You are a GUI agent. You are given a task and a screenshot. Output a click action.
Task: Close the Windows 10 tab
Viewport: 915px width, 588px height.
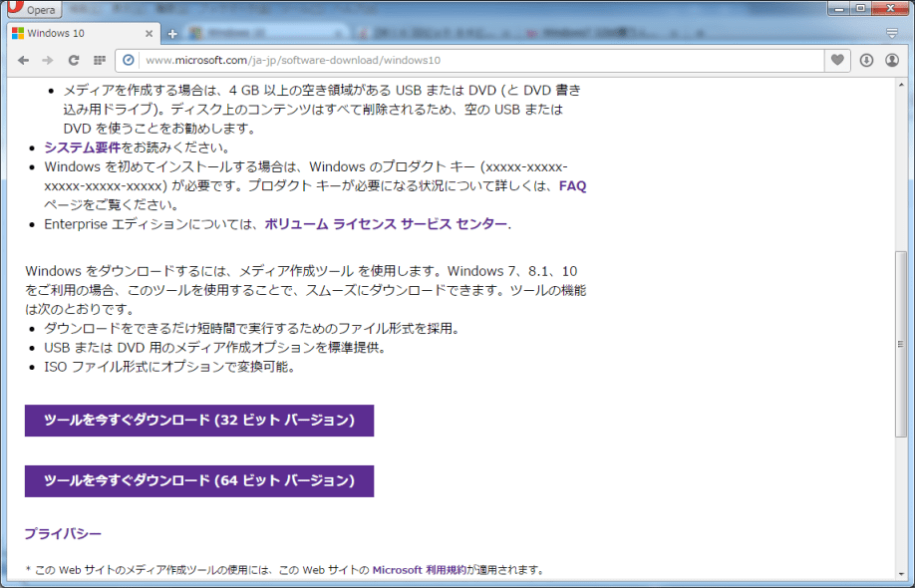150,33
